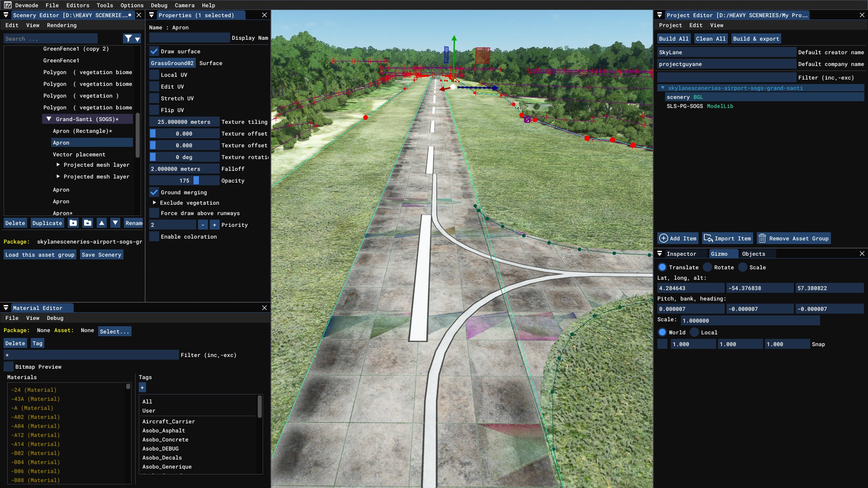868x488 pixels.
Task: Click the Build All button
Action: click(674, 38)
